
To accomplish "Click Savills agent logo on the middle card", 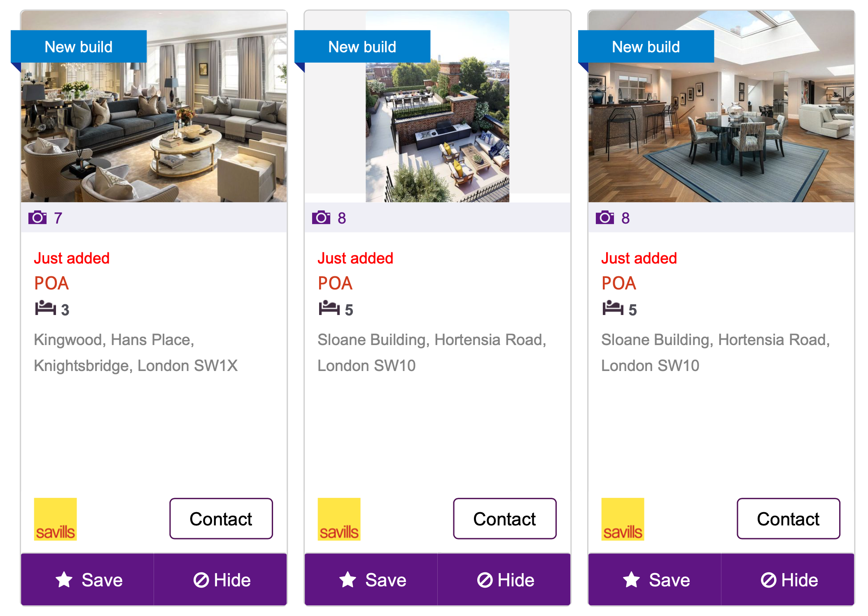I will pyautogui.click(x=339, y=519).
